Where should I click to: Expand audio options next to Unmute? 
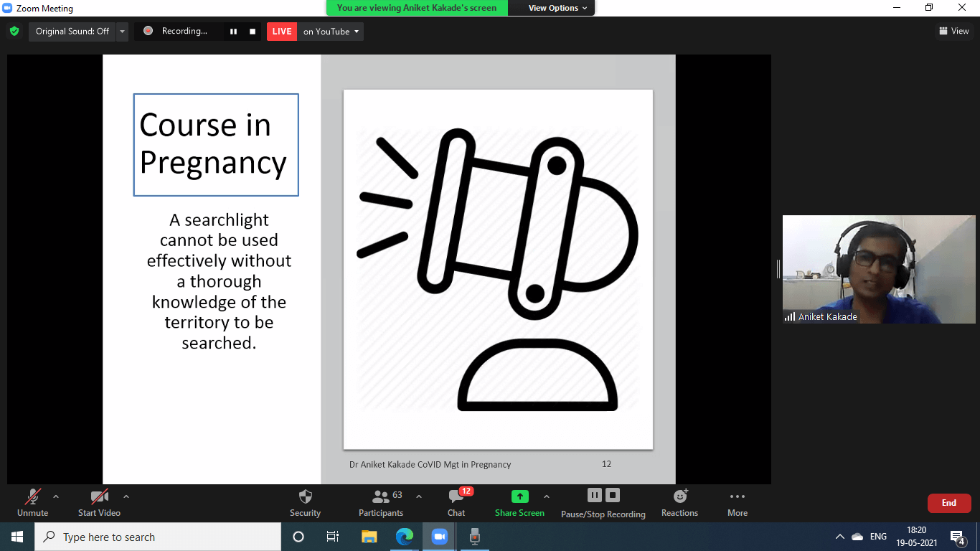coord(56,496)
